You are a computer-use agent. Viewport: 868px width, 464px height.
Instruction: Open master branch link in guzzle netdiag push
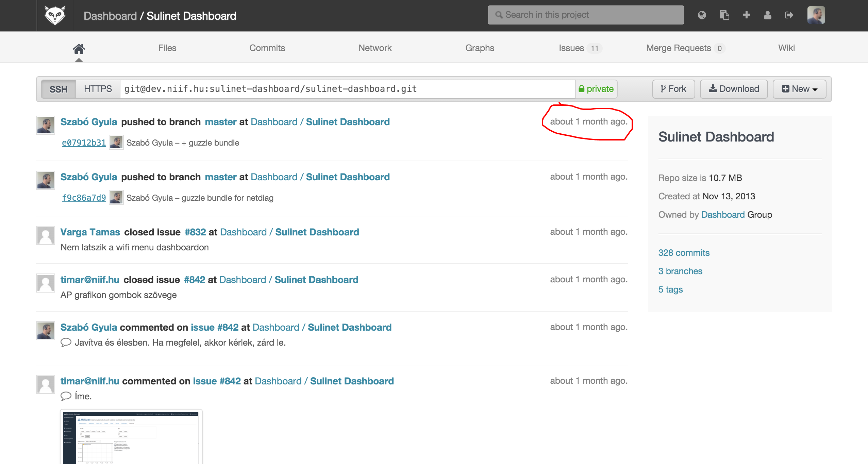tap(221, 177)
